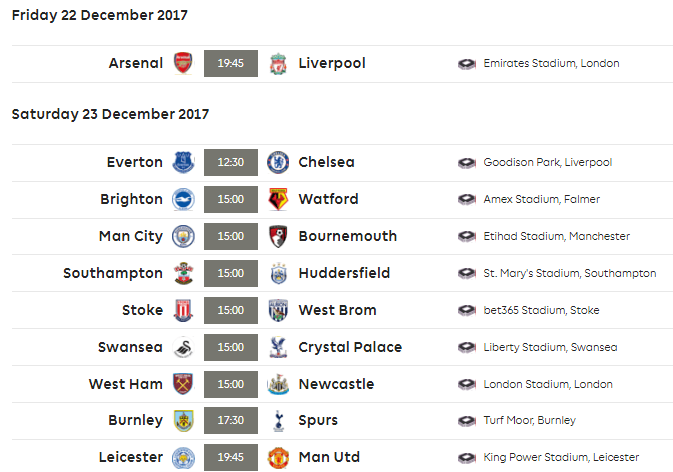Open King Power Stadium, Leicester venue
Screen dimensions: 673x472
561,457
